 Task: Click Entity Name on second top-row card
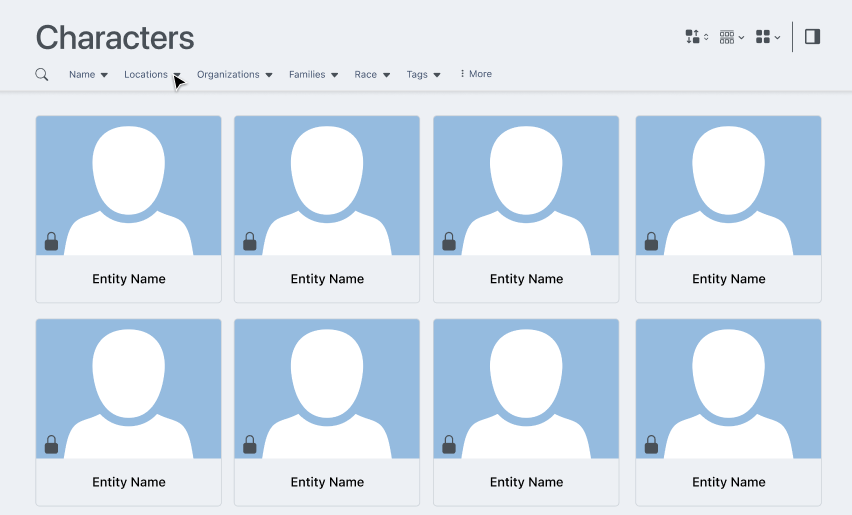pos(327,279)
